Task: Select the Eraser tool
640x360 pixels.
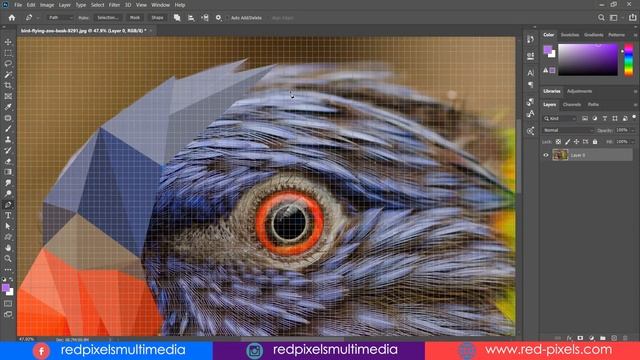Action: click(8, 161)
